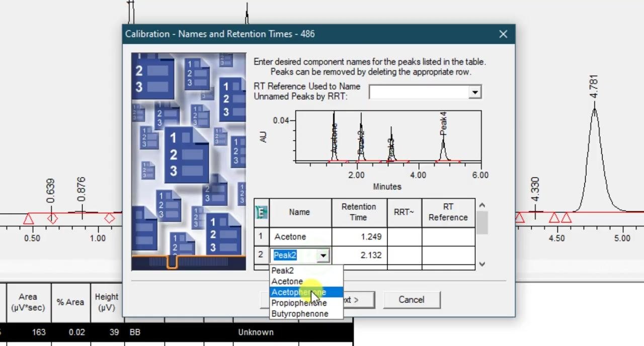This screenshot has width=644, height=346.
Task: Click the 0.639 peak marker in chromatogram
Action: 51,191
